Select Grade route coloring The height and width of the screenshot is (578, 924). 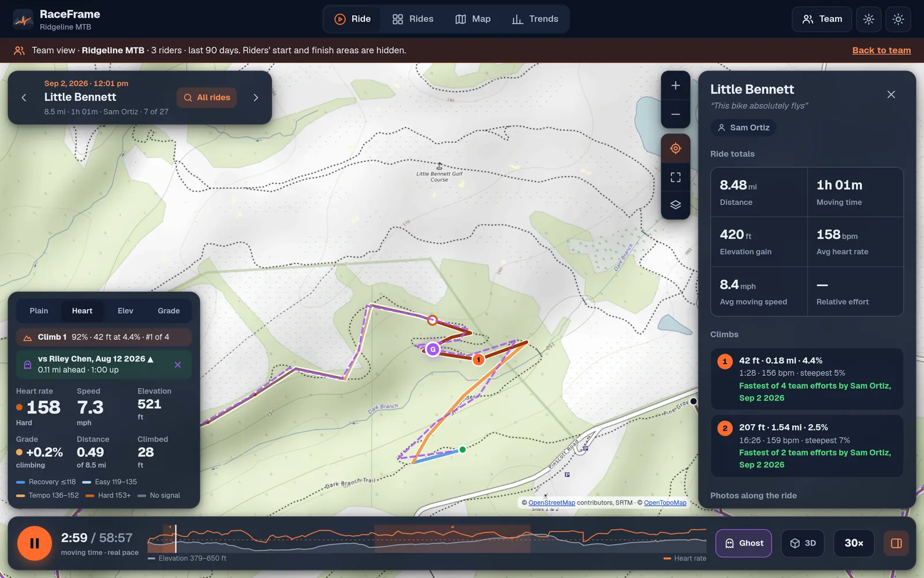(169, 311)
